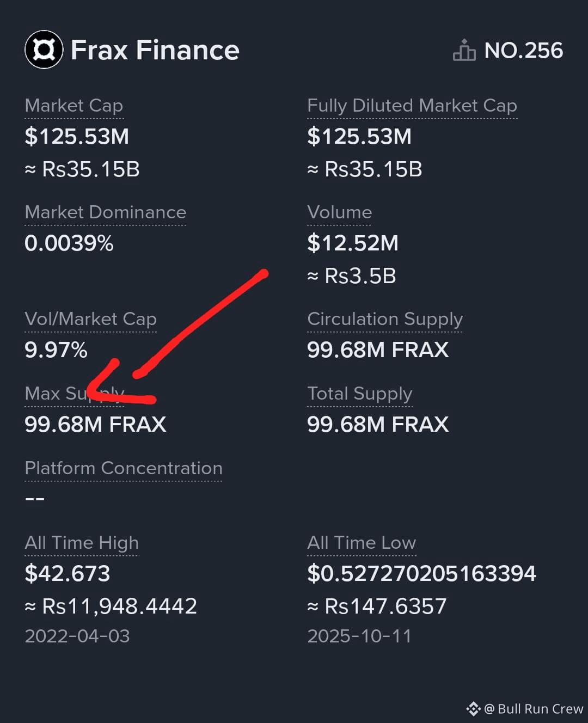Select the $42.673 all time high value
Screen dimensions: 588x723
pyautogui.click(x=68, y=573)
